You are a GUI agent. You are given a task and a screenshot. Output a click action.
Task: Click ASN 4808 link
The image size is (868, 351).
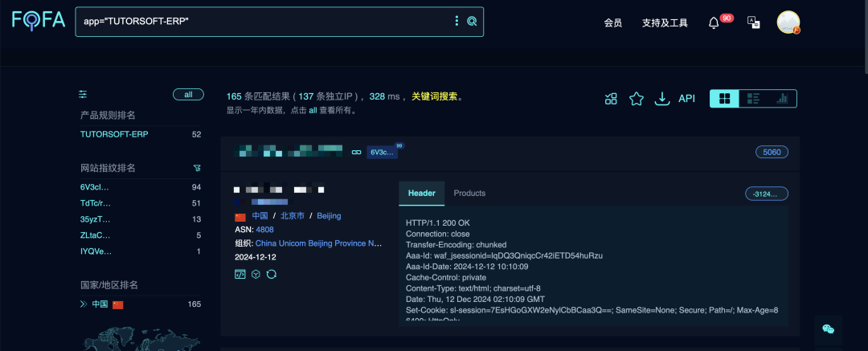(264, 229)
